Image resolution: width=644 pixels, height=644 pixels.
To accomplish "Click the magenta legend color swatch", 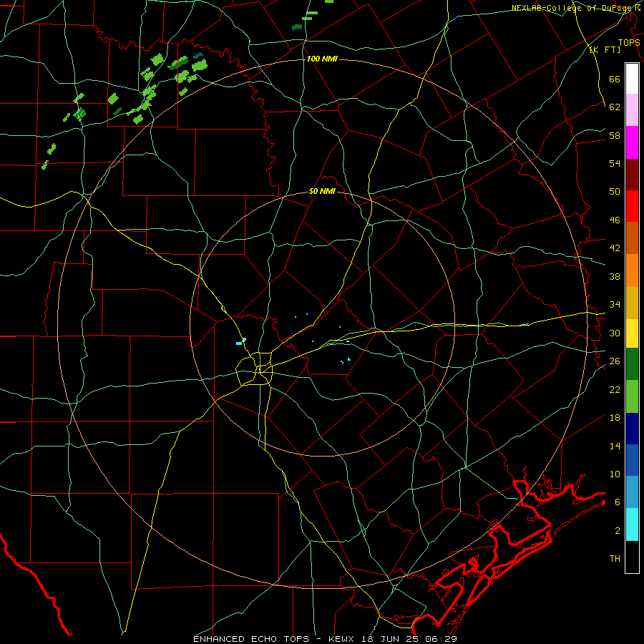I will pos(632,142).
